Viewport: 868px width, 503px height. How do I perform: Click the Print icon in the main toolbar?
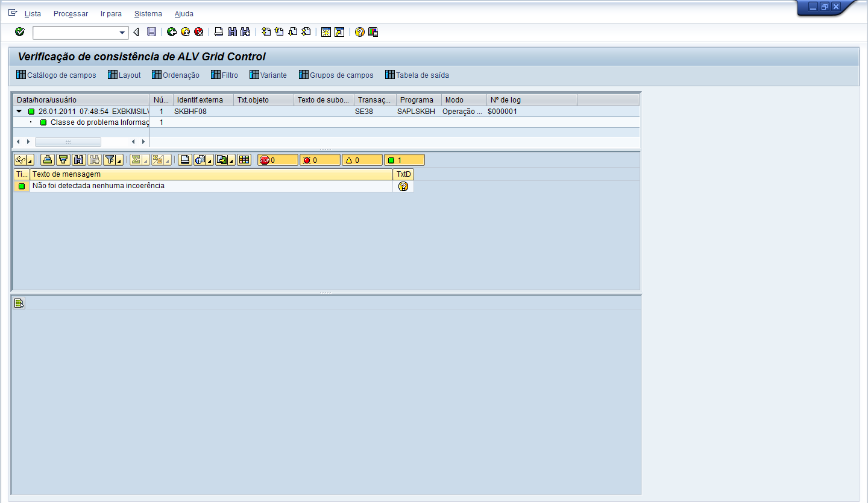(x=219, y=32)
